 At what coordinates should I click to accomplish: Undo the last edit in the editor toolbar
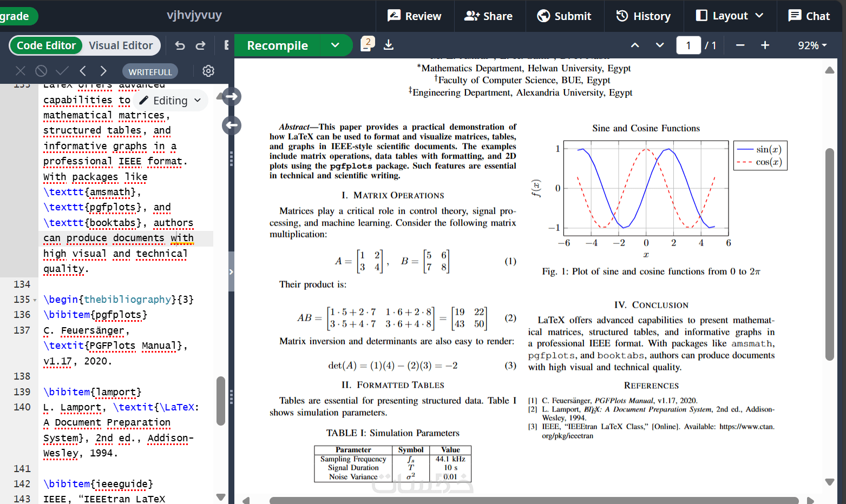tap(180, 45)
